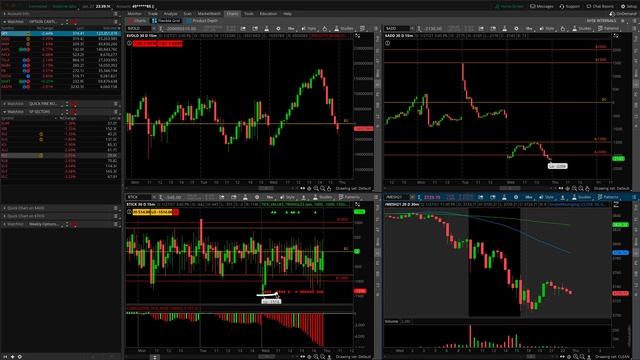Expand Quick Chart on $TICK gadget
Viewport: 640px width, 360px height.
(4, 216)
